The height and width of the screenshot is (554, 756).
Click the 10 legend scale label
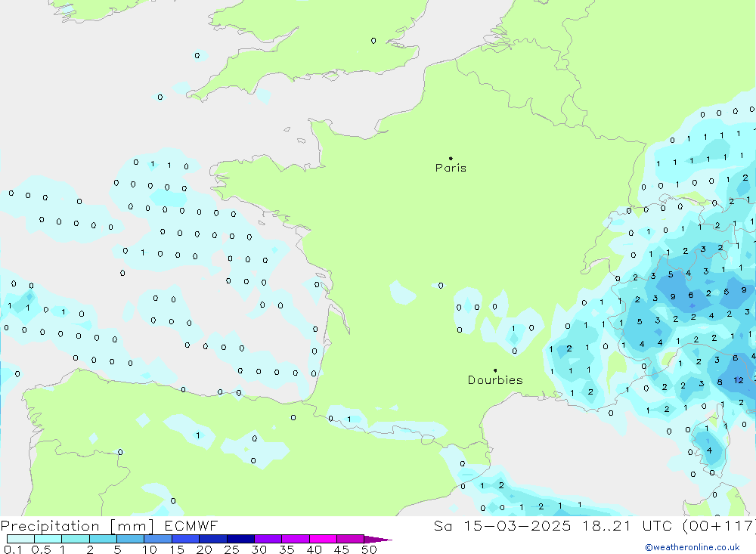click(149, 549)
